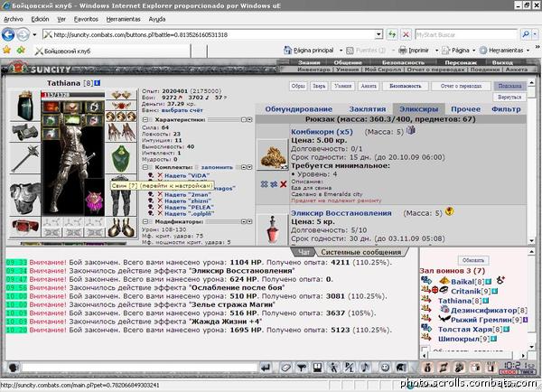Click the Надеть "ViDA" set link

(187, 175)
